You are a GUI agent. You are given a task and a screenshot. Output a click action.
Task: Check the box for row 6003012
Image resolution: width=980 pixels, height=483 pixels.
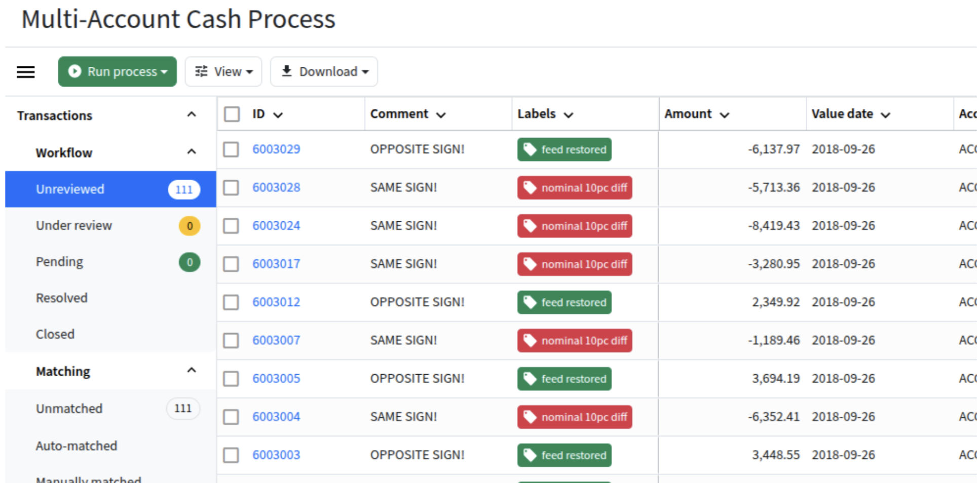click(x=231, y=302)
